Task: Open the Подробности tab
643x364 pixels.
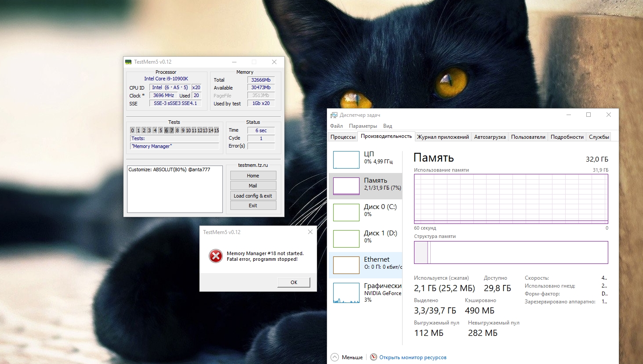Action: (x=567, y=137)
